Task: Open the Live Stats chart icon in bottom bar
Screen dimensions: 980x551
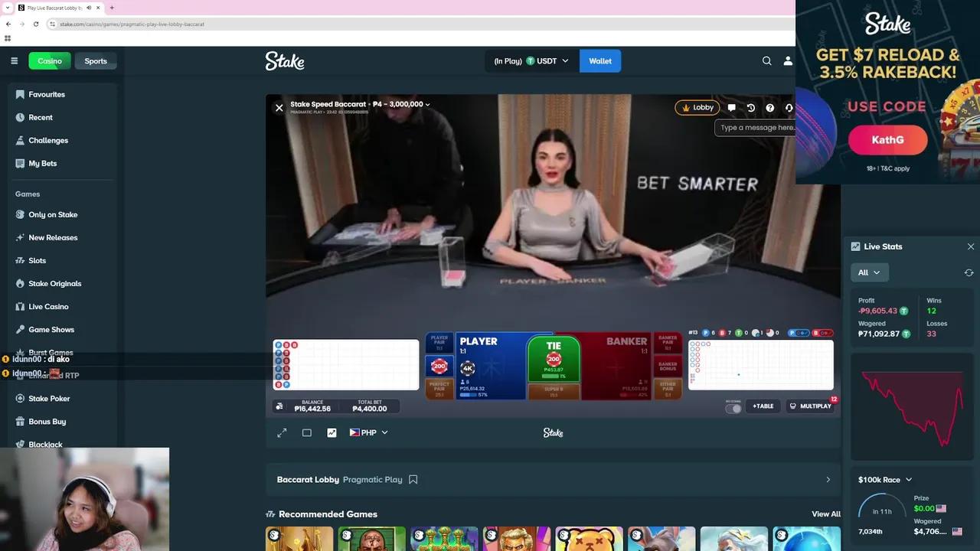Action: (x=332, y=432)
